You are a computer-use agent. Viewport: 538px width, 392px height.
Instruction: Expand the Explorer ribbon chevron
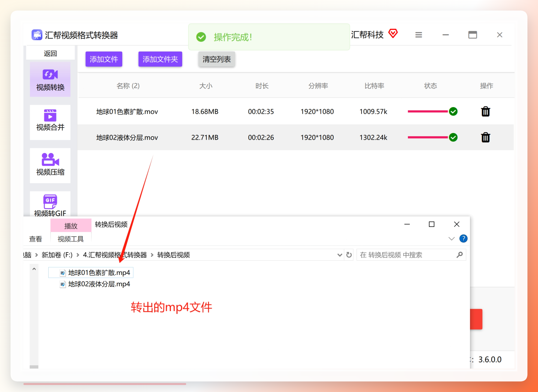coord(451,239)
